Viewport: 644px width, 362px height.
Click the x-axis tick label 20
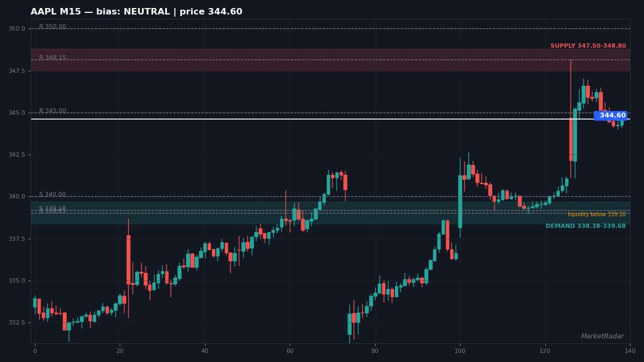pyautogui.click(x=120, y=351)
